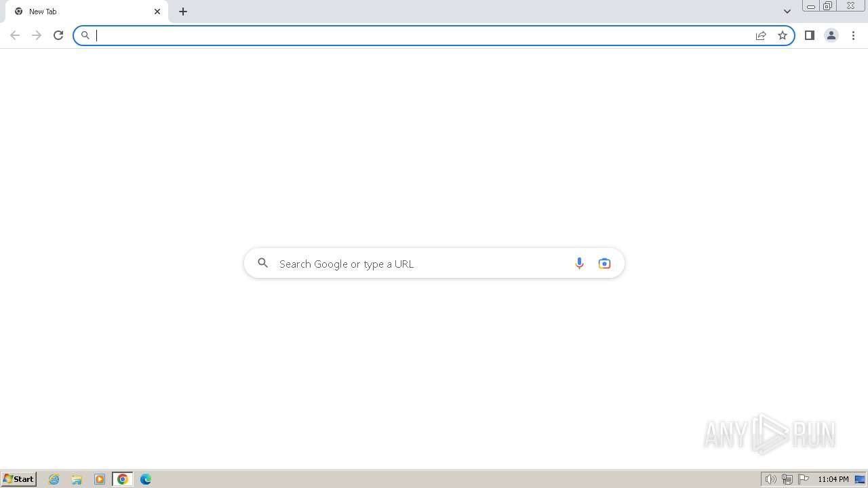Go back using the back arrow

15,35
